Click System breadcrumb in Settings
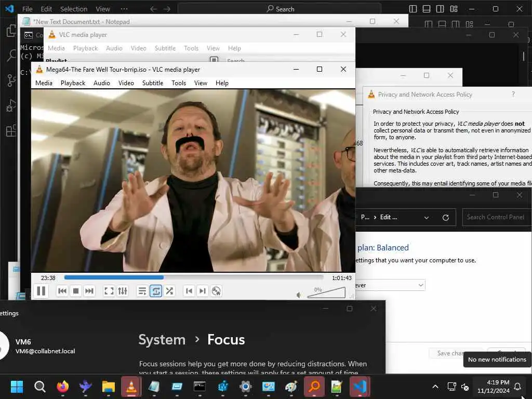This screenshot has width=532, height=399. (162, 340)
